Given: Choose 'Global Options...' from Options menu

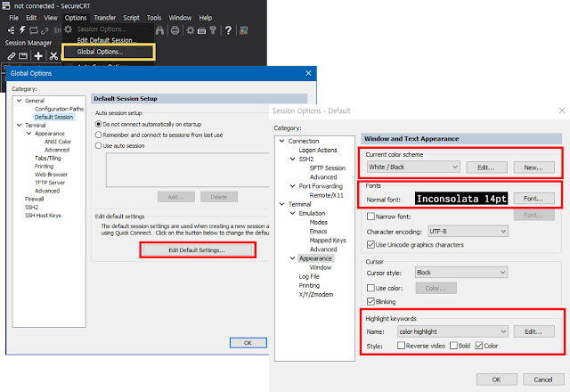Looking at the screenshot, I should tap(109, 52).
